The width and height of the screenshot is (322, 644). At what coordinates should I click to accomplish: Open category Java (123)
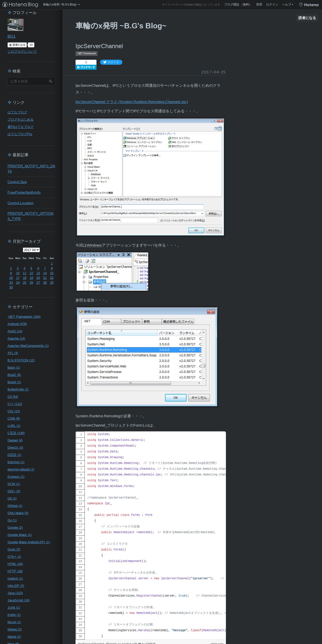click(x=15, y=593)
